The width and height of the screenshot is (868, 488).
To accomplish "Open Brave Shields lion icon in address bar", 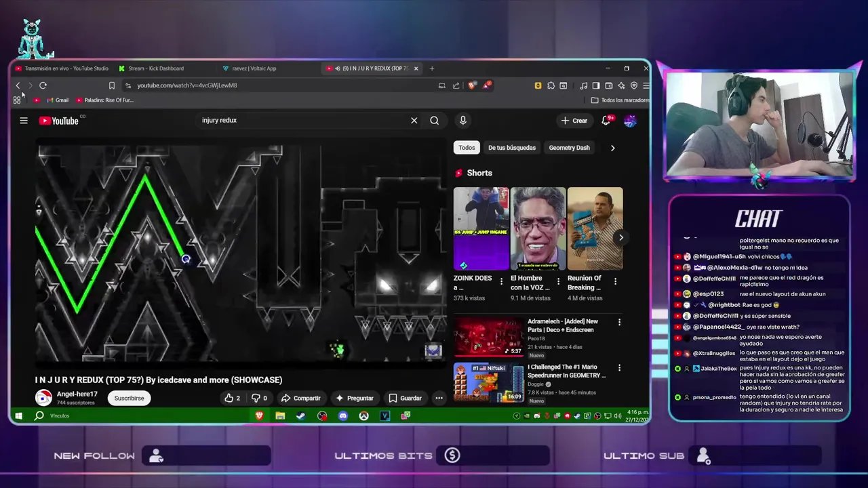I will [472, 85].
